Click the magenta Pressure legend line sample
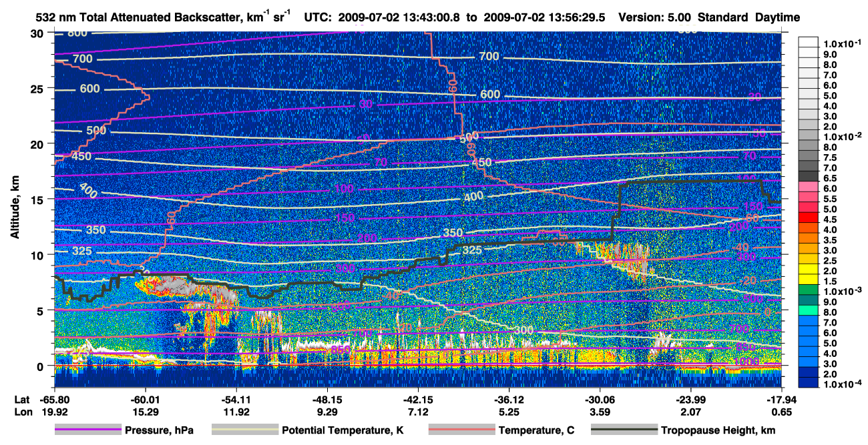 coord(87,430)
